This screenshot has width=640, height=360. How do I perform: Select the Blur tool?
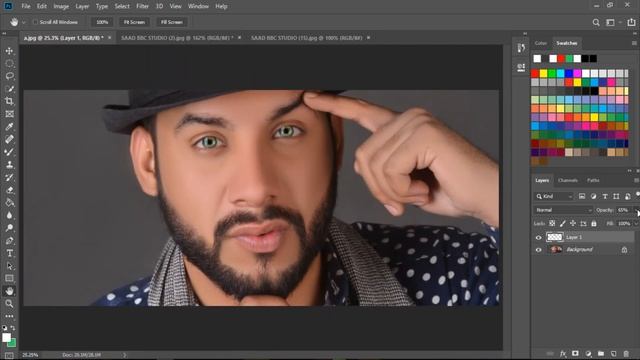point(9,215)
